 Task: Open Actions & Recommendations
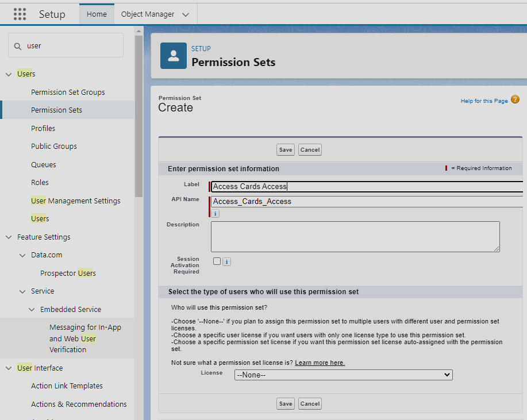click(x=79, y=404)
